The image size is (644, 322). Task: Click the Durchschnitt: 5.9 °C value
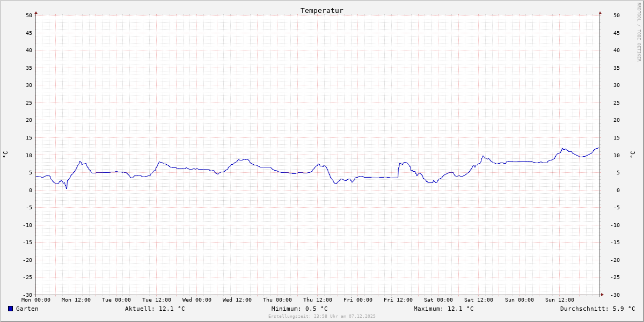pos(598,309)
